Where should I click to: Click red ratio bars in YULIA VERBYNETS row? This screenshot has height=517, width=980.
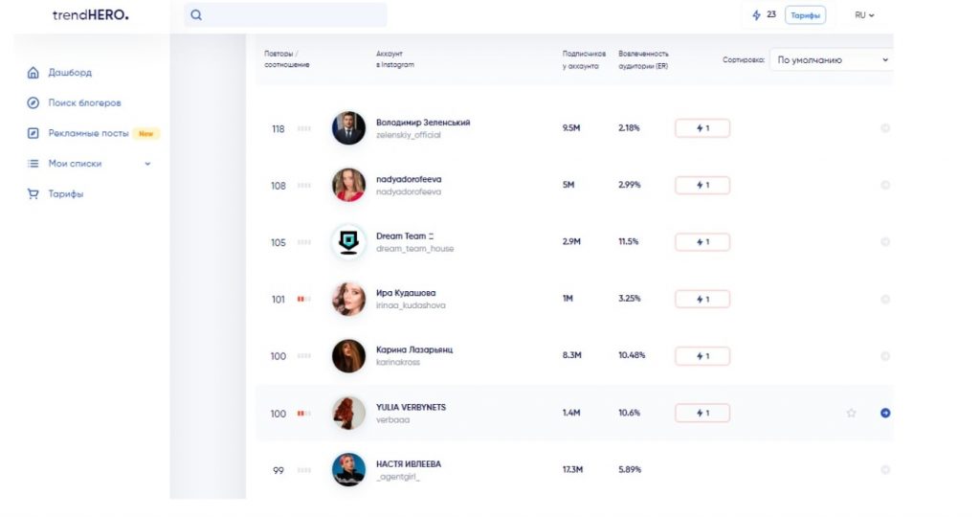tap(304, 414)
